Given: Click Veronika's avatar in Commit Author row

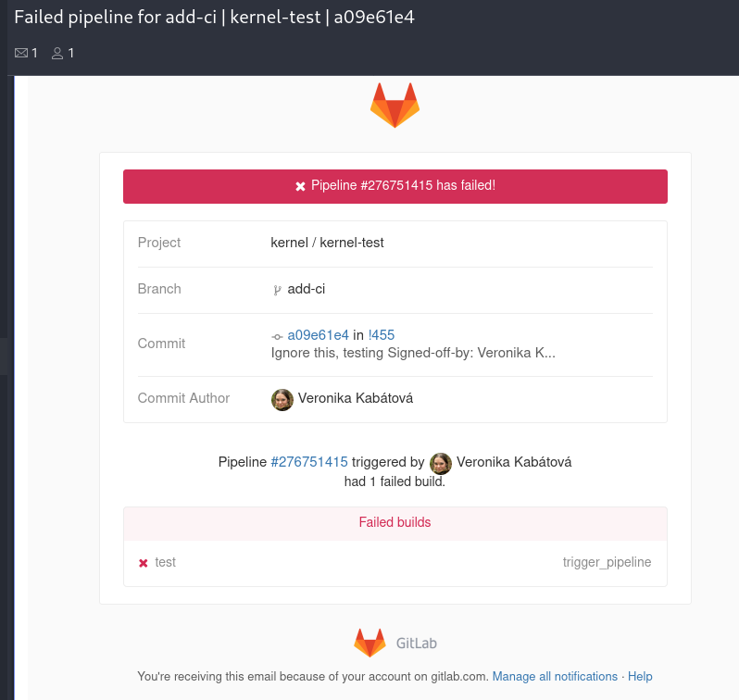Looking at the screenshot, I should click(x=282, y=399).
